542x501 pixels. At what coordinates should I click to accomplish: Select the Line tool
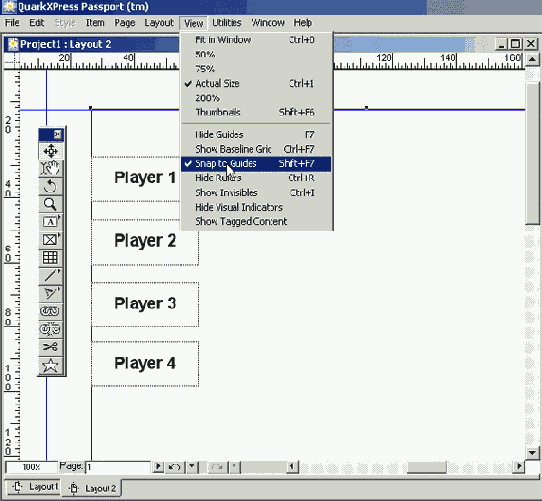click(50, 276)
